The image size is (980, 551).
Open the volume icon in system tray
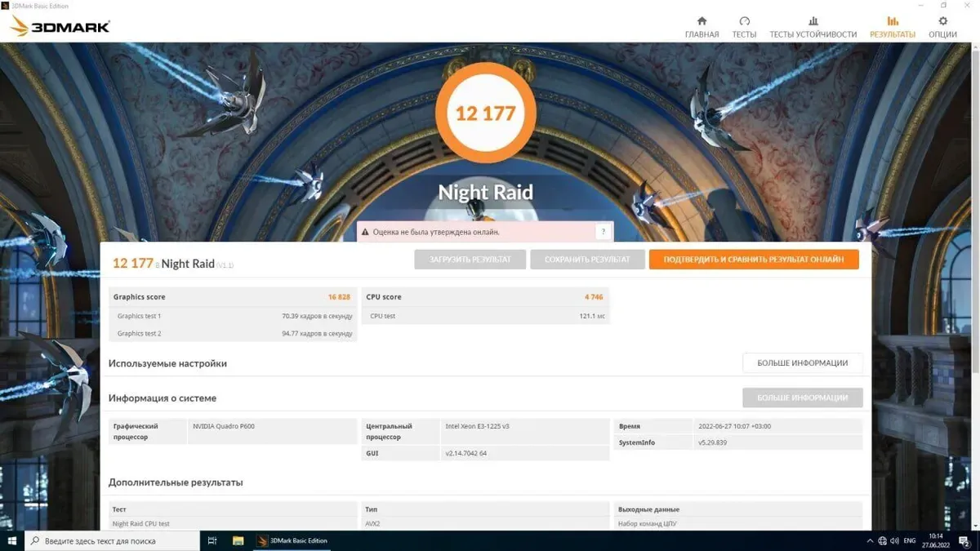click(894, 540)
